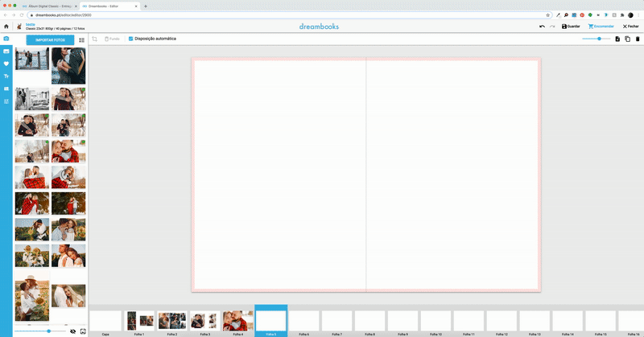Toggle hide used photos eye icon
This screenshot has width=644, height=337.
tap(72, 331)
